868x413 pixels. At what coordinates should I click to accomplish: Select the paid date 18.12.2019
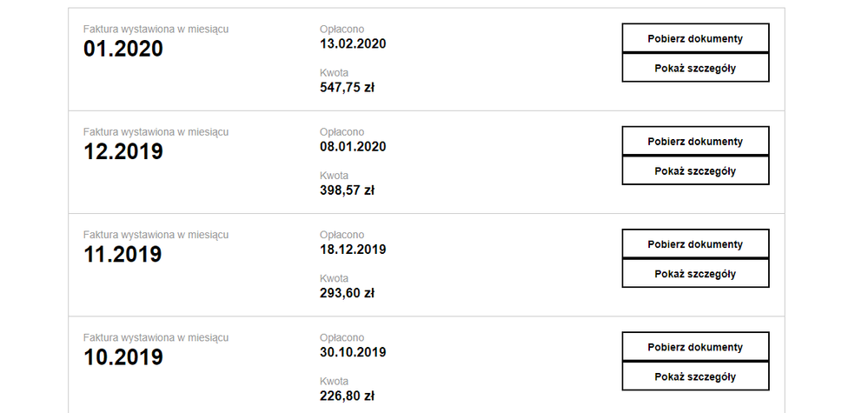(353, 250)
